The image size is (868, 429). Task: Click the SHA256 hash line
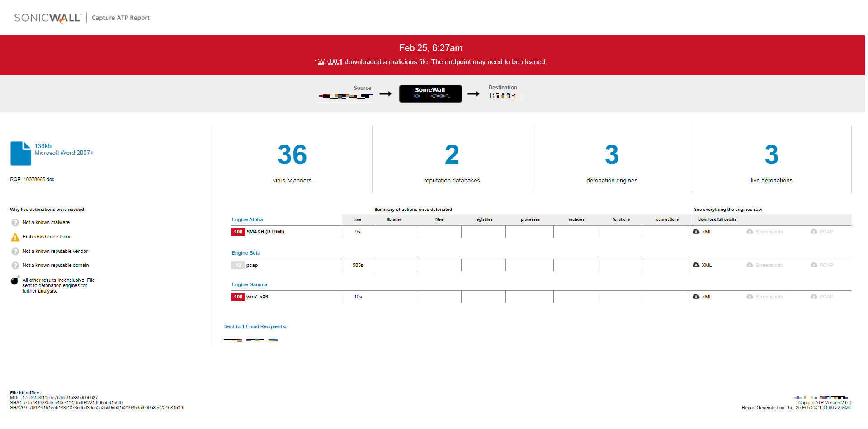[x=97, y=408]
